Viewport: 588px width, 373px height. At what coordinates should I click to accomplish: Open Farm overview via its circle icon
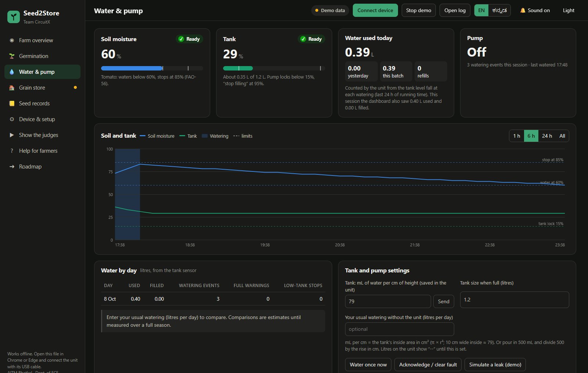tap(12, 40)
